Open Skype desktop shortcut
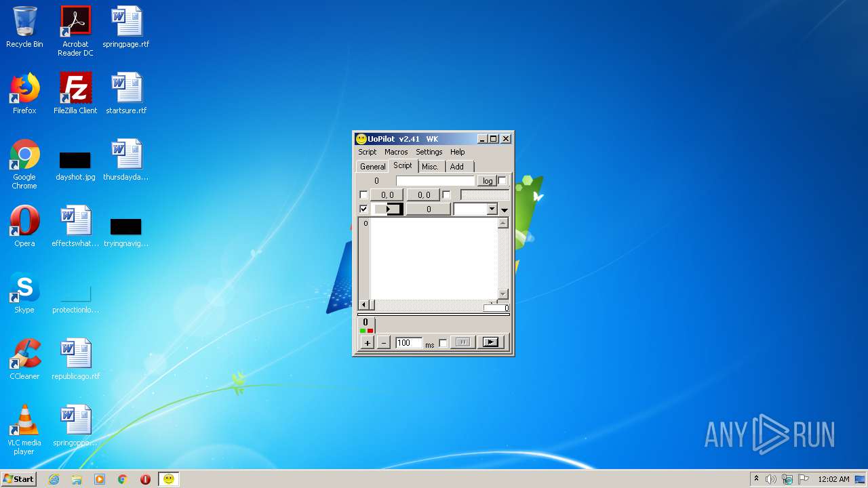The height and width of the screenshot is (488, 868). coord(24,293)
